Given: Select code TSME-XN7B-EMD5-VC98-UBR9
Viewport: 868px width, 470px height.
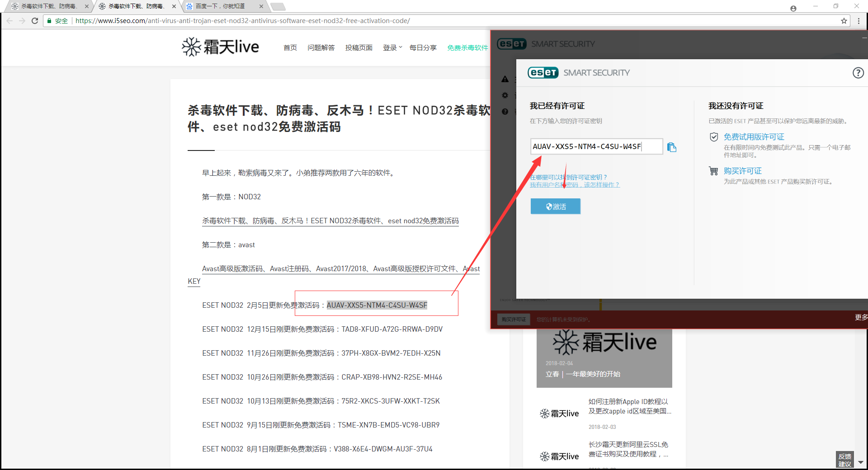Looking at the screenshot, I should pyautogui.click(x=389, y=425).
